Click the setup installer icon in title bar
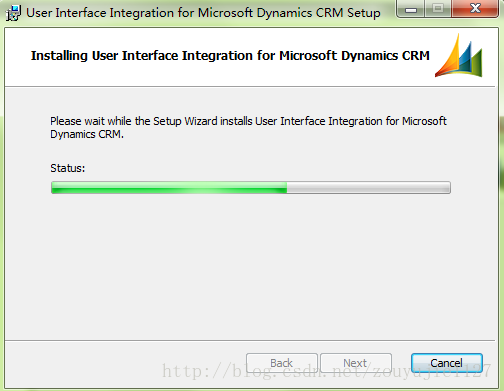 click(x=13, y=13)
